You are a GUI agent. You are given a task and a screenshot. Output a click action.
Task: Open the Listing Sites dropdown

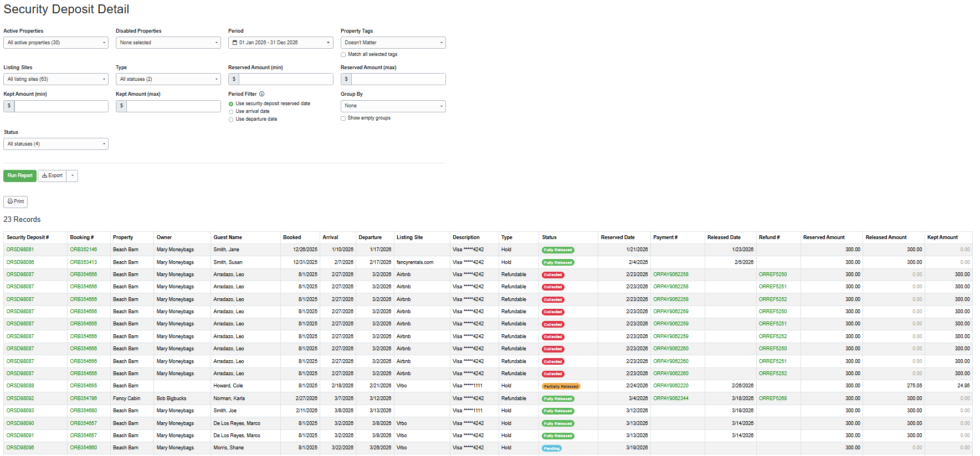pos(56,79)
